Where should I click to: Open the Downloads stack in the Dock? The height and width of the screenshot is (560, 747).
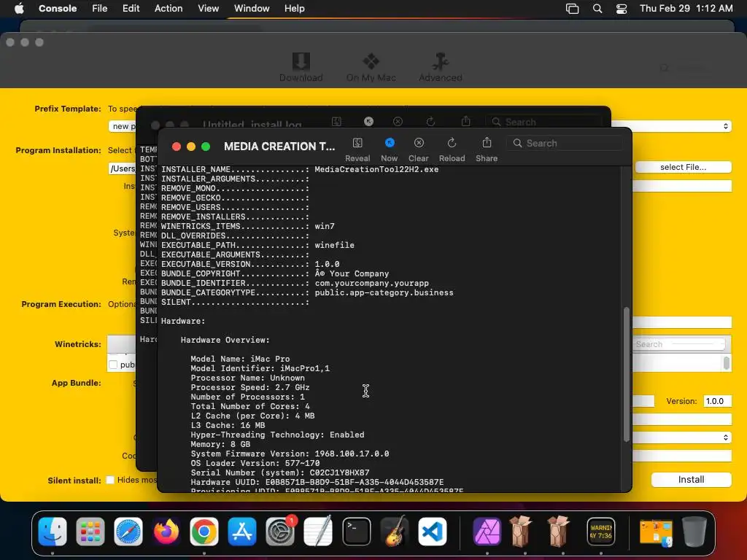point(656,532)
